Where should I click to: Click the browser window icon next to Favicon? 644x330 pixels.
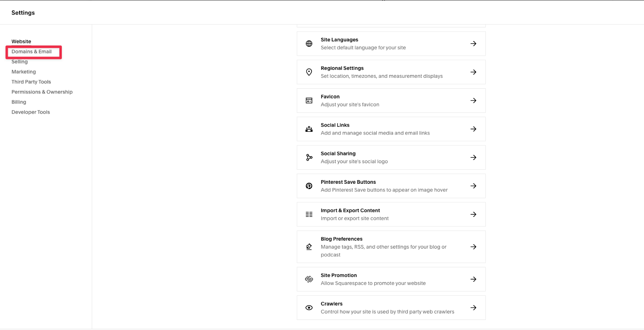[x=309, y=101]
